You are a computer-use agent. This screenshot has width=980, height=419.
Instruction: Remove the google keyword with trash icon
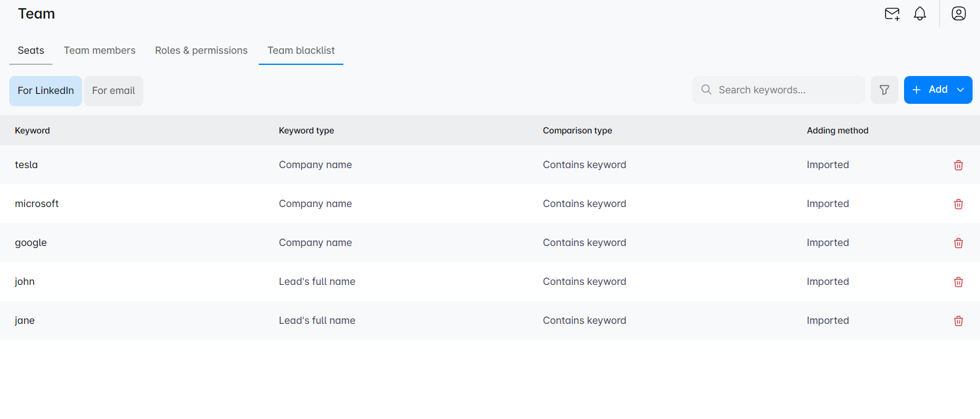(x=958, y=243)
